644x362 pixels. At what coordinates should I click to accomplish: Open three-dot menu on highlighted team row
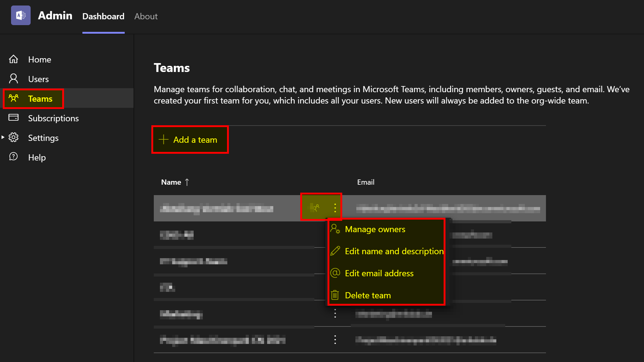pyautogui.click(x=335, y=208)
